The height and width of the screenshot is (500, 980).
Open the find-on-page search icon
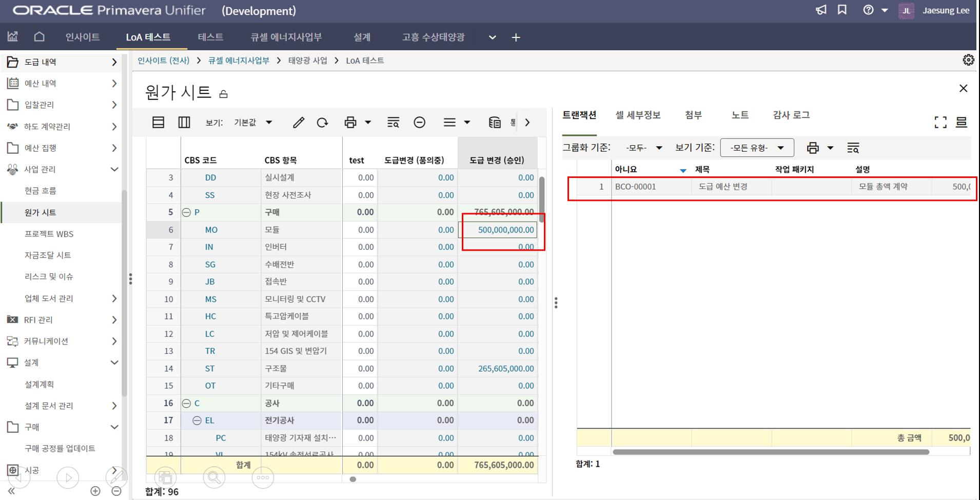393,123
